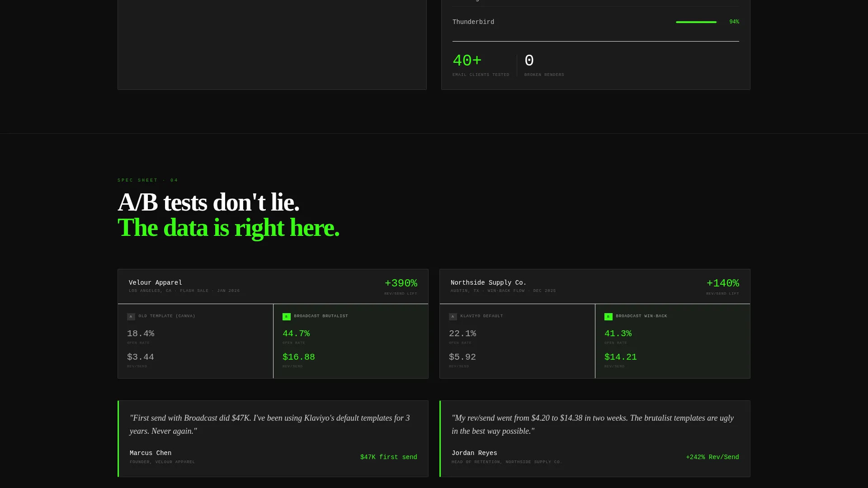Click the 40+ email clients tested stat

point(481,66)
